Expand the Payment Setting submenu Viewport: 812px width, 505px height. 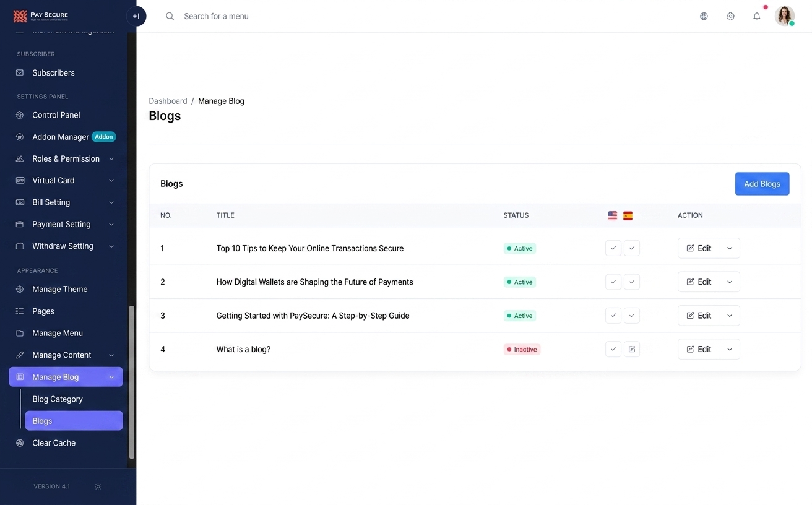click(x=111, y=224)
